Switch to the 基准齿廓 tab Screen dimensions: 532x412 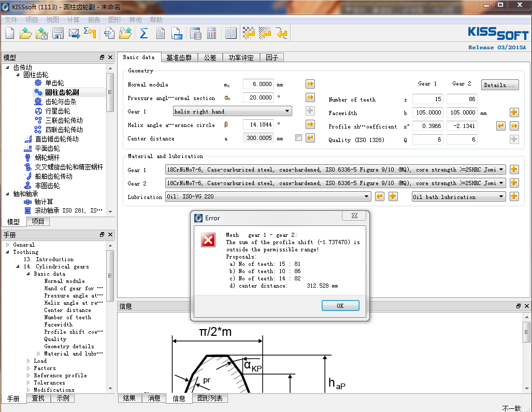(x=179, y=58)
